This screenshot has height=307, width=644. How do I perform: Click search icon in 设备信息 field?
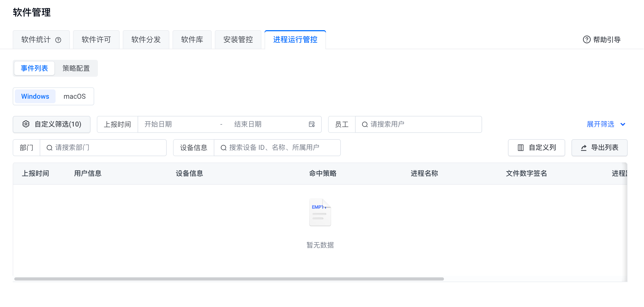coord(223,148)
